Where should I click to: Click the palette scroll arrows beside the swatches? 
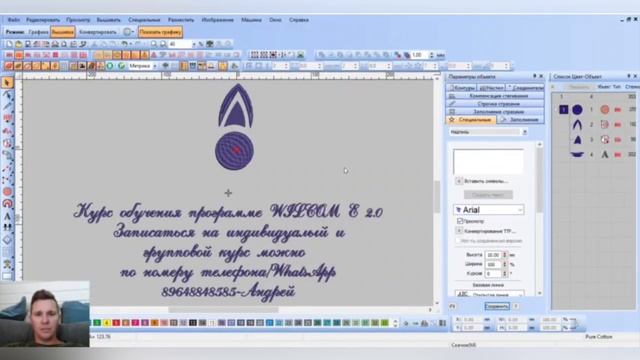pos(395,323)
